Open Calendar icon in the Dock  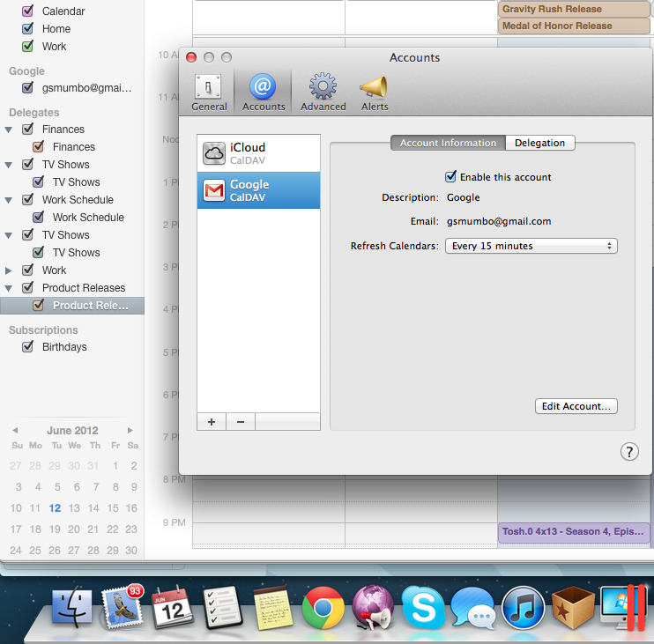[x=172, y=607]
